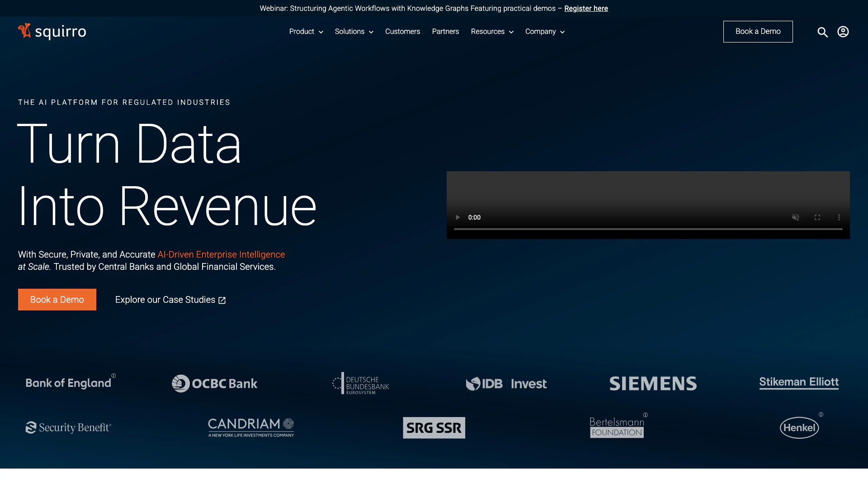Go to the Customers page
This screenshot has height=488, width=868.
(x=402, y=32)
